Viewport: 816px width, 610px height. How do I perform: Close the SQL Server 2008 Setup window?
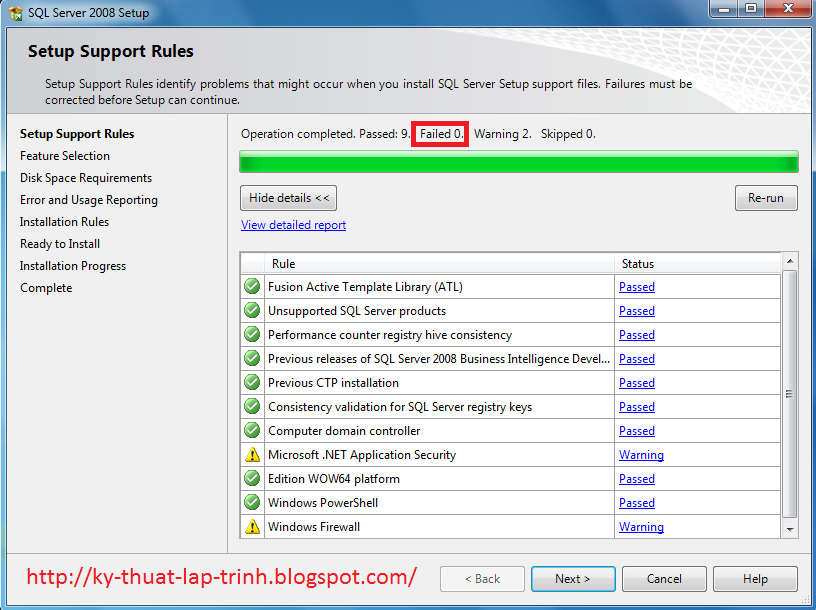(788, 9)
